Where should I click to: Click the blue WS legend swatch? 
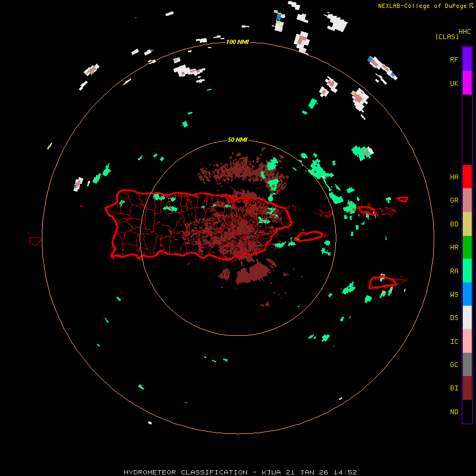pyautogui.click(x=467, y=294)
